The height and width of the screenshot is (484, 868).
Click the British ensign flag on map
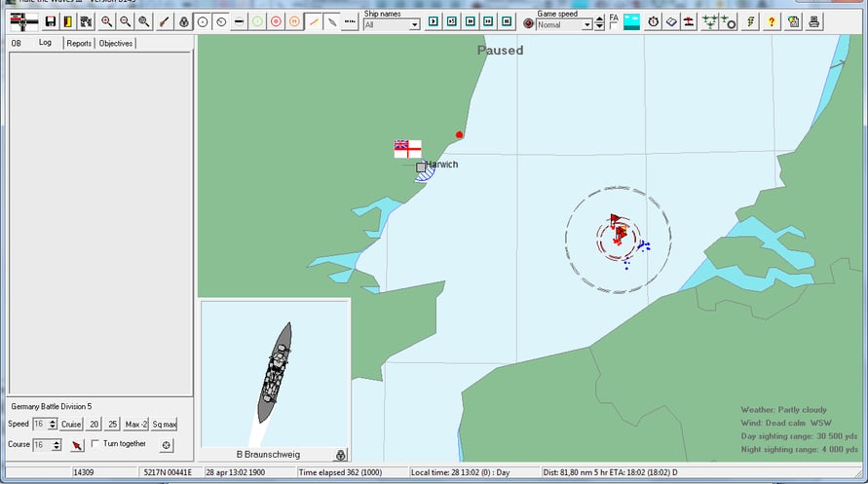(407, 149)
